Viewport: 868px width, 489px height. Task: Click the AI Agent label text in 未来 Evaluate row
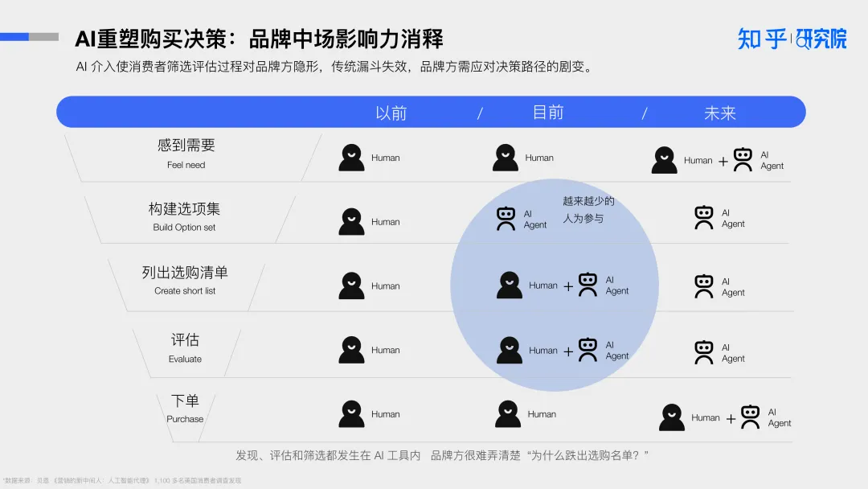pyautogui.click(x=733, y=353)
